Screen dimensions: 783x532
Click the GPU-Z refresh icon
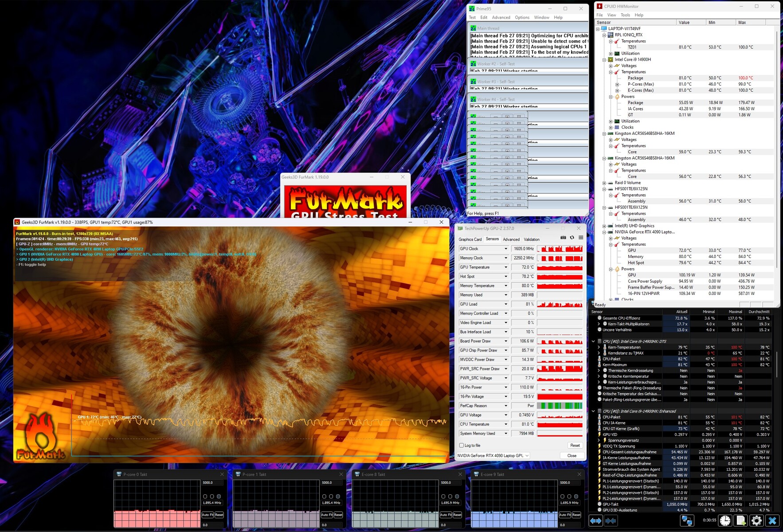(x=572, y=238)
